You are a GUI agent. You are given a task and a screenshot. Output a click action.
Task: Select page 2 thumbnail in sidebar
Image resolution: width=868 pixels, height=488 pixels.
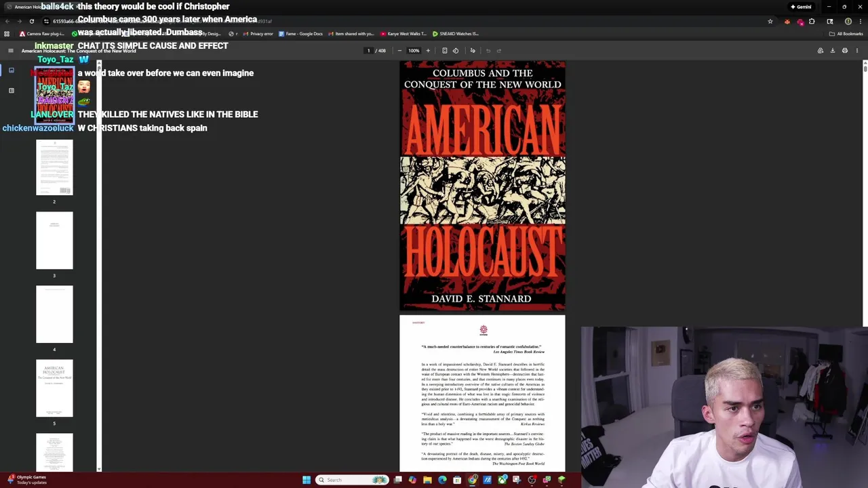click(x=54, y=167)
